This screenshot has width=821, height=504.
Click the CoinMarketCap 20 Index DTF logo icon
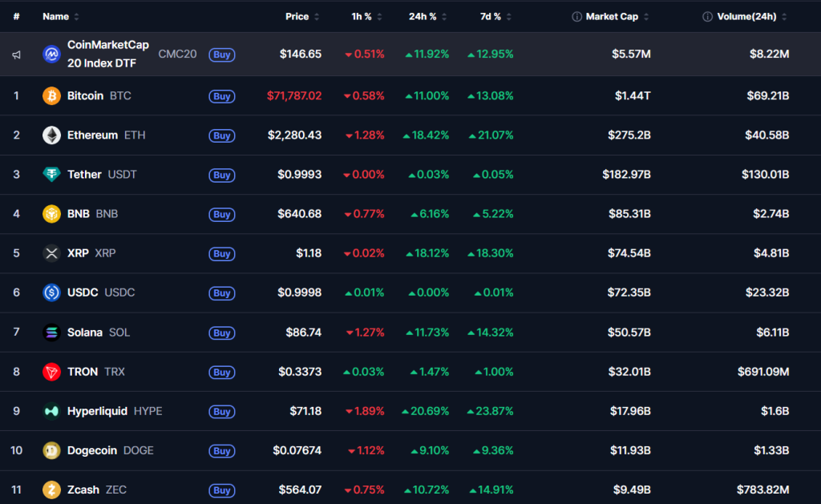(51, 54)
